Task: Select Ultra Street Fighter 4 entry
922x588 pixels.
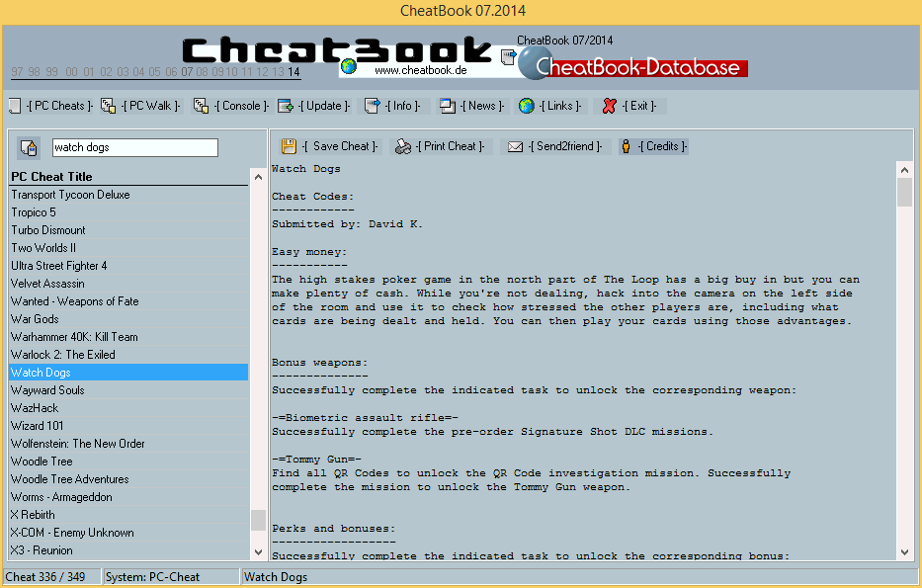Action: [129, 266]
